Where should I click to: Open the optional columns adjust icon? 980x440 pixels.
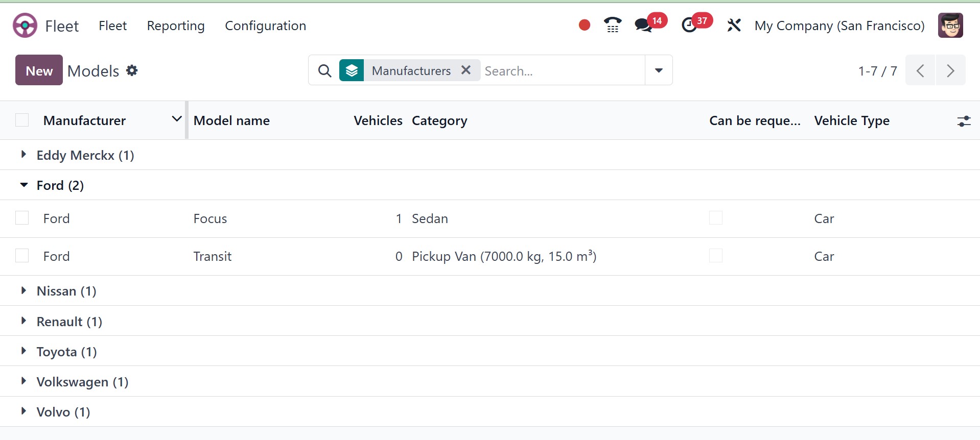(x=964, y=121)
